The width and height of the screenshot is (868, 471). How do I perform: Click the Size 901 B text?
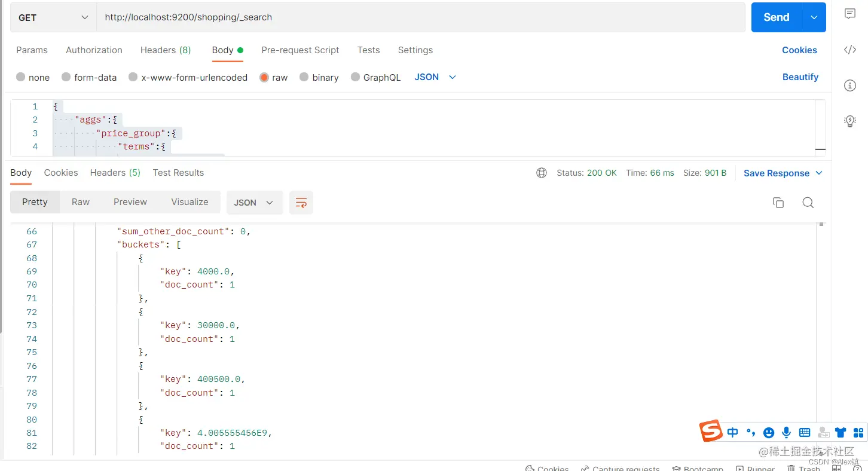tap(705, 173)
